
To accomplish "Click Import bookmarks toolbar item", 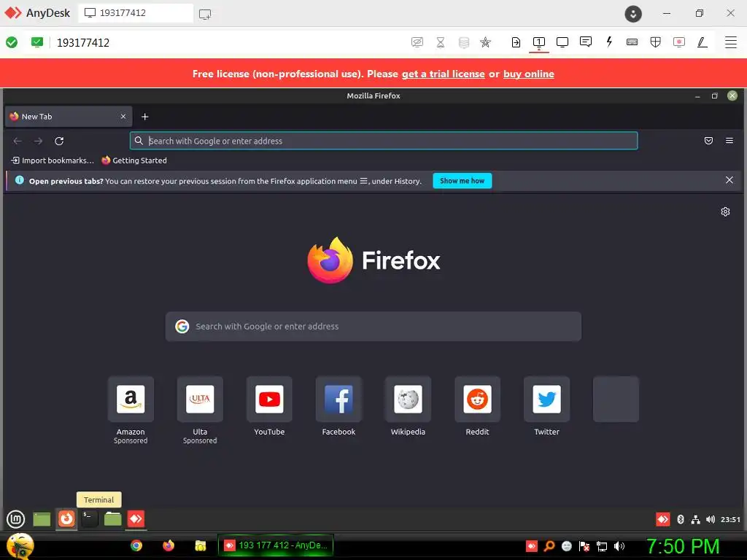I will click(x=53, y=160).
